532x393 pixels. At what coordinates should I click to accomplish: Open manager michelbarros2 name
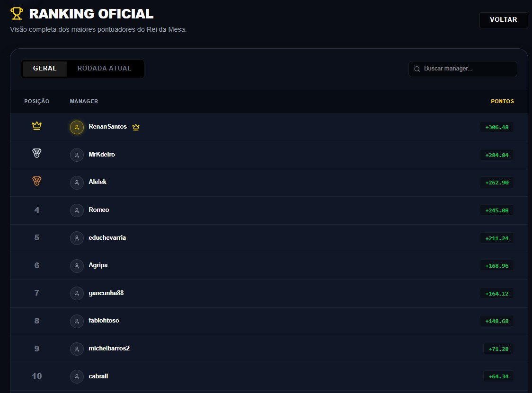[x=109, y=348]
